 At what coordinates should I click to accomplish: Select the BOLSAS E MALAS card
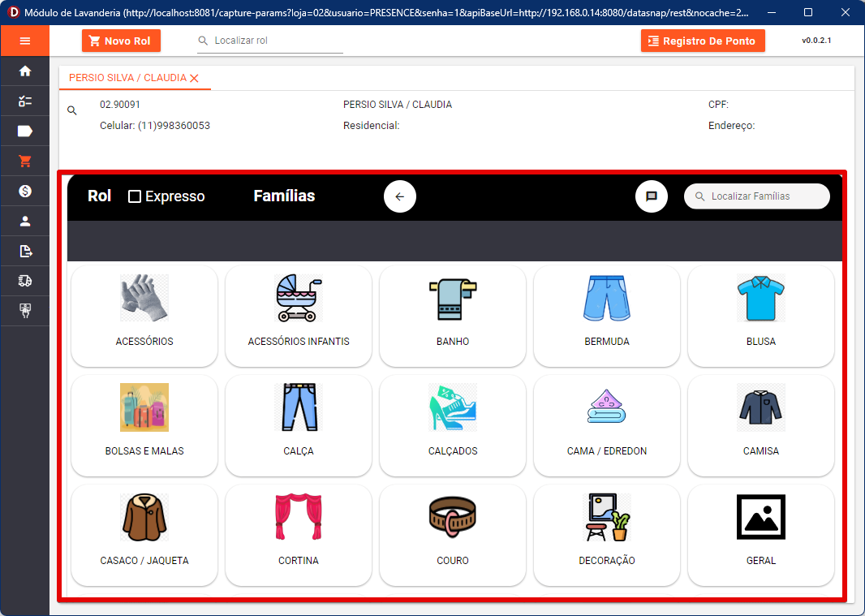pos(144,425)
